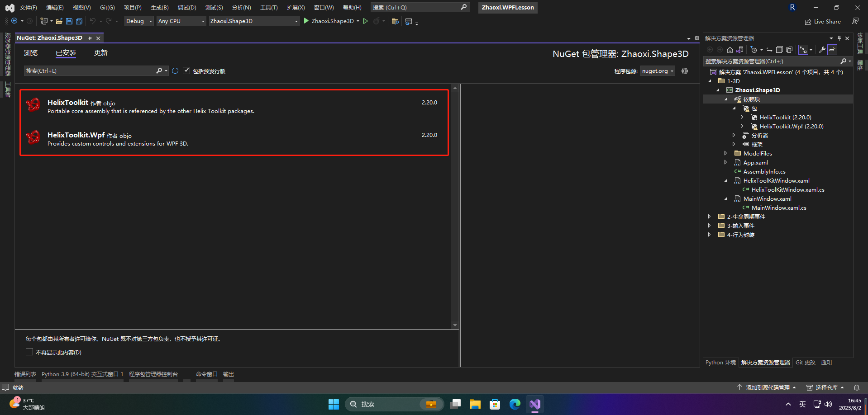868x415 pixels.
Task: Click the undo arrow icon in the toolbar
Action: point(93,21)
